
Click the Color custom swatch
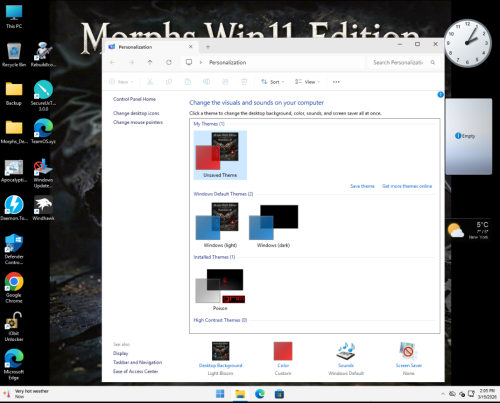tap(283, 351)
